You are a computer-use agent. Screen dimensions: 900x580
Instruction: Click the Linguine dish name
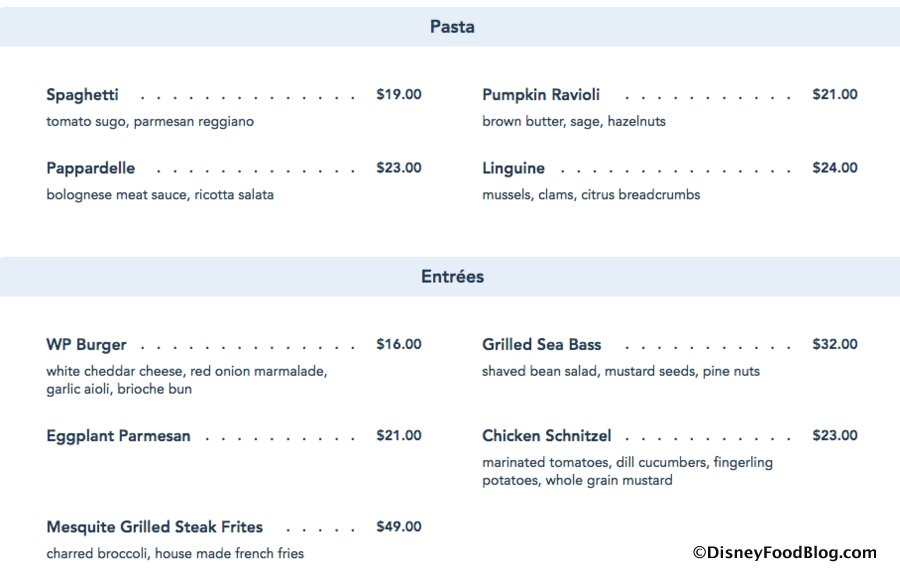tap(513, 168)
